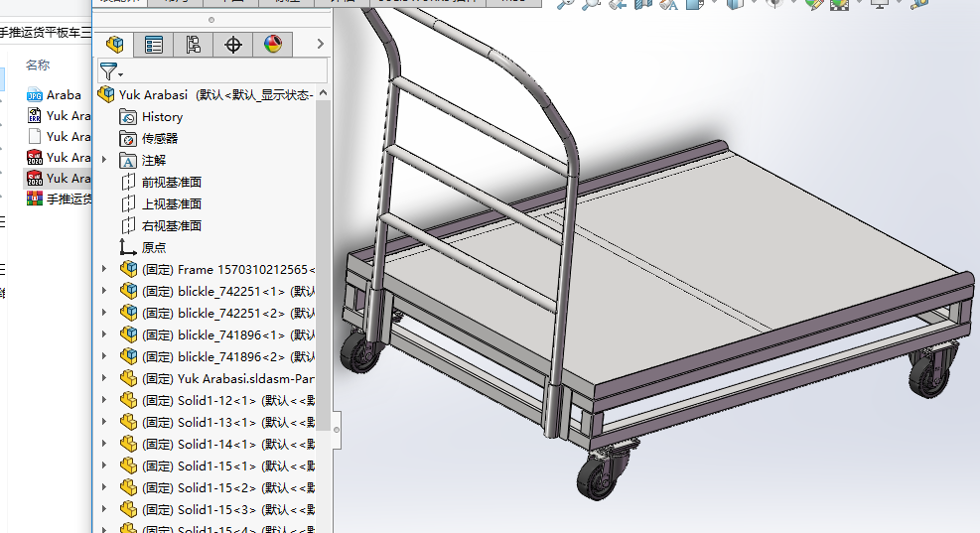980x533 pixels.
Task: Select part Solid1-15<3>
Action: pos(216,510)
